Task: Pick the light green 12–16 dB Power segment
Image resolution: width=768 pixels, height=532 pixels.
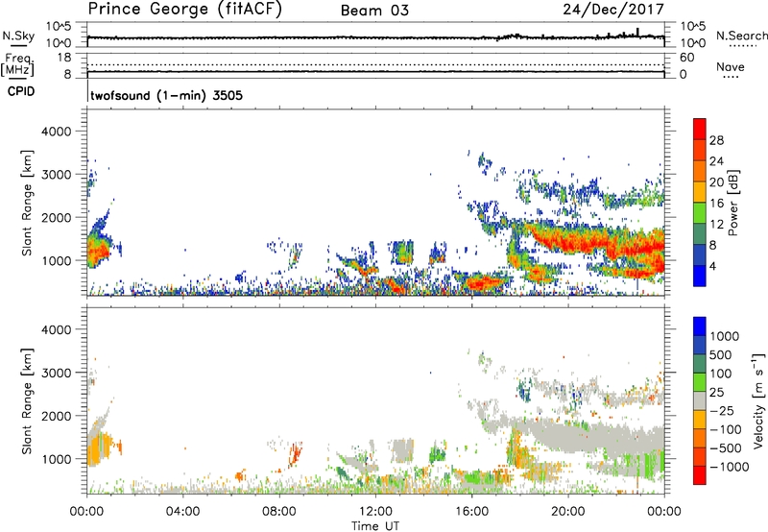Action: (x=700, y=213)
